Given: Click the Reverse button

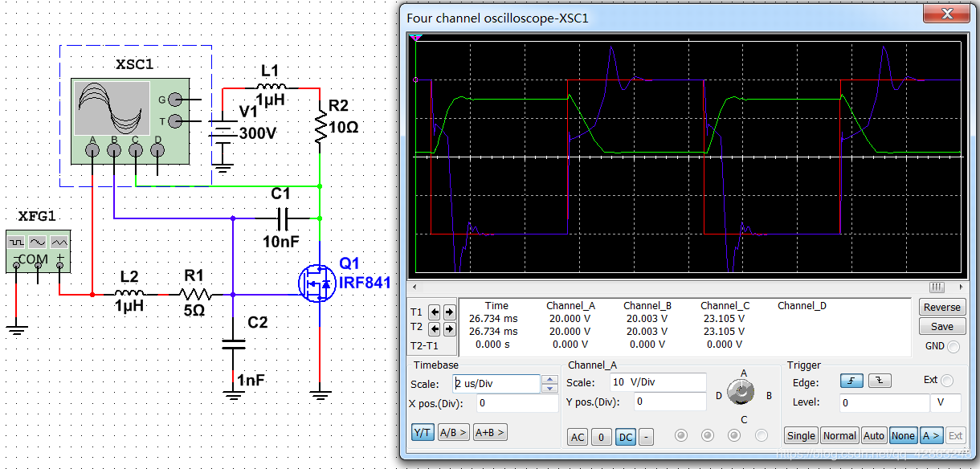Looking at the screenshot, I should [x=941, y=307].
